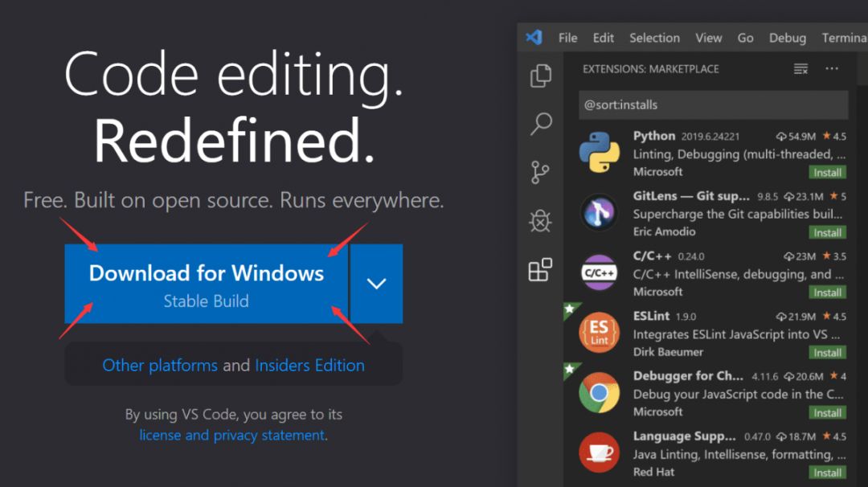Open the Explorer files icon
The width and height of the screenshot is (868, 487).
click(x=540, y=76)
